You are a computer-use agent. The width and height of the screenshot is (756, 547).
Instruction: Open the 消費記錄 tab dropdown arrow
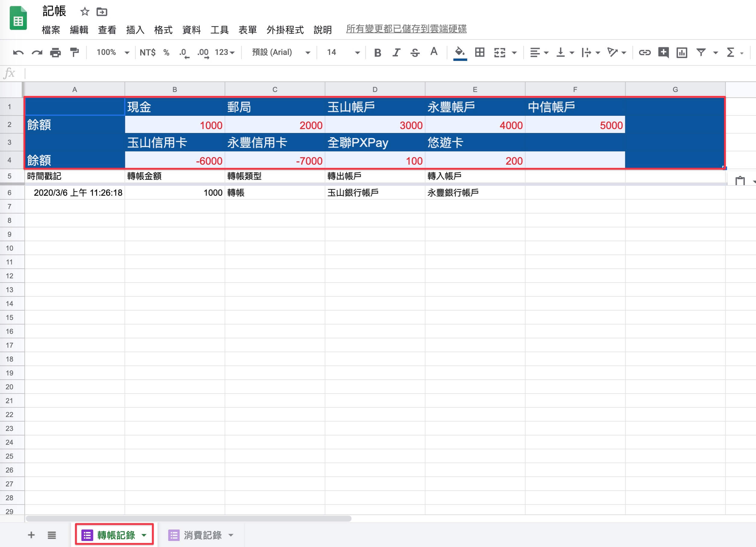pos(231,535)
